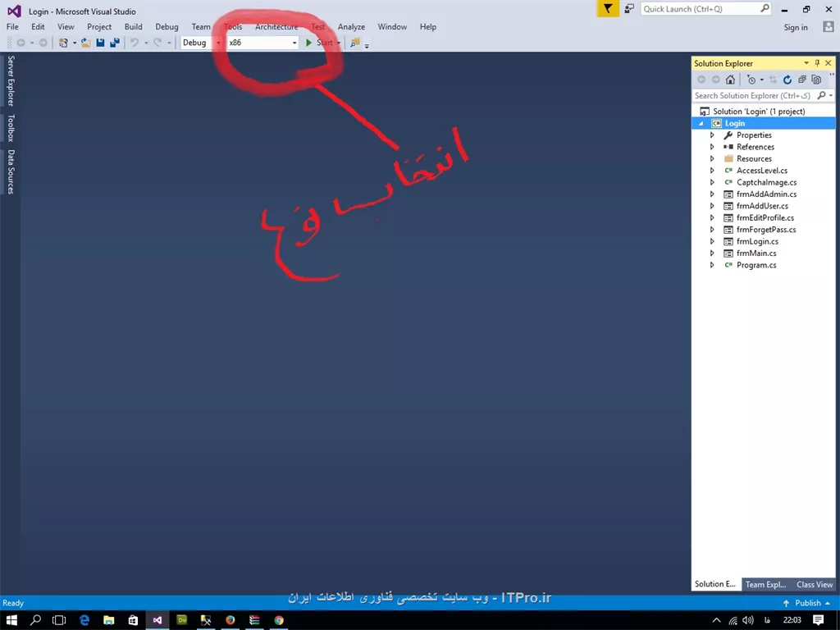
Task: Click the Open File toolbar icon
Action: pos(85,43)
